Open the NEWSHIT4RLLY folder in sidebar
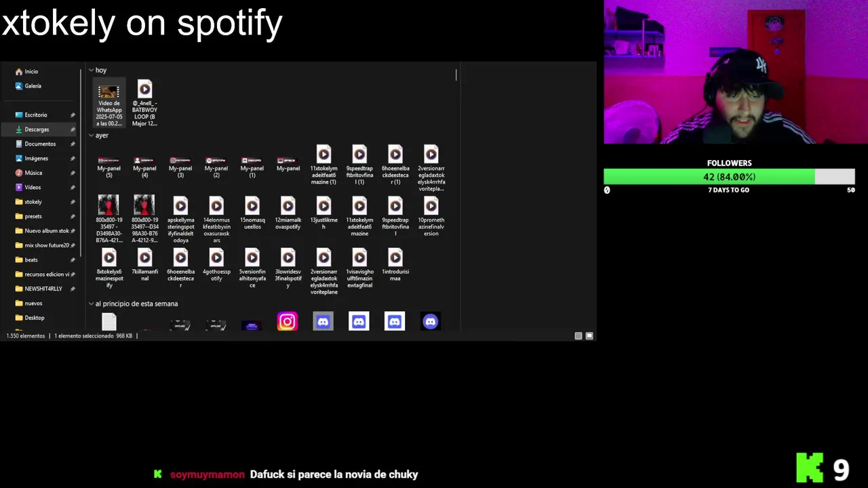Image resolution: width=868 pixels, height=488 pixels. pyautogui.click(x=39, y=289)
